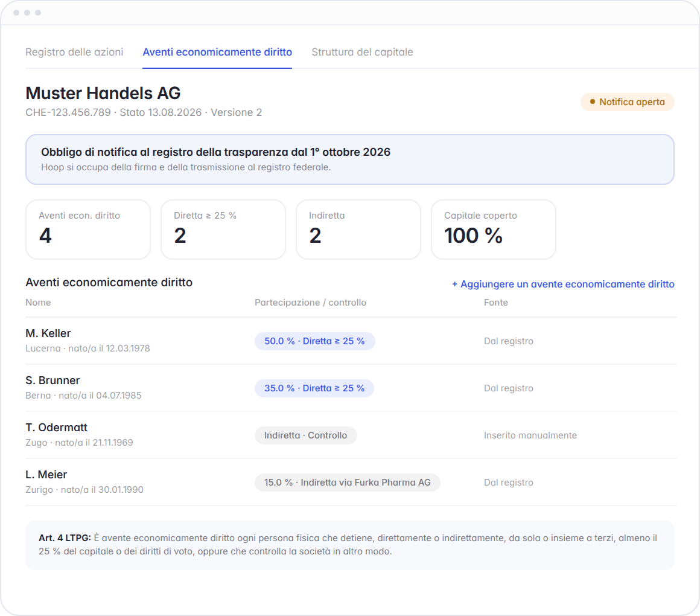The height and width of the screenshot is (616, 700).
Task: Click the Nome column header
Action: pyautogui.click(x=38, y=303)
